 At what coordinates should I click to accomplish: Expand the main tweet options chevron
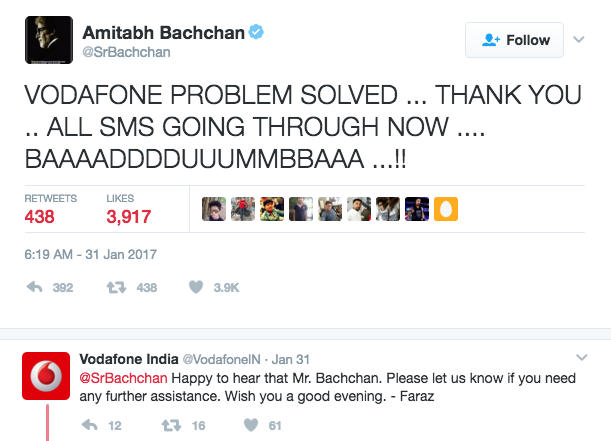coord(577,40)
